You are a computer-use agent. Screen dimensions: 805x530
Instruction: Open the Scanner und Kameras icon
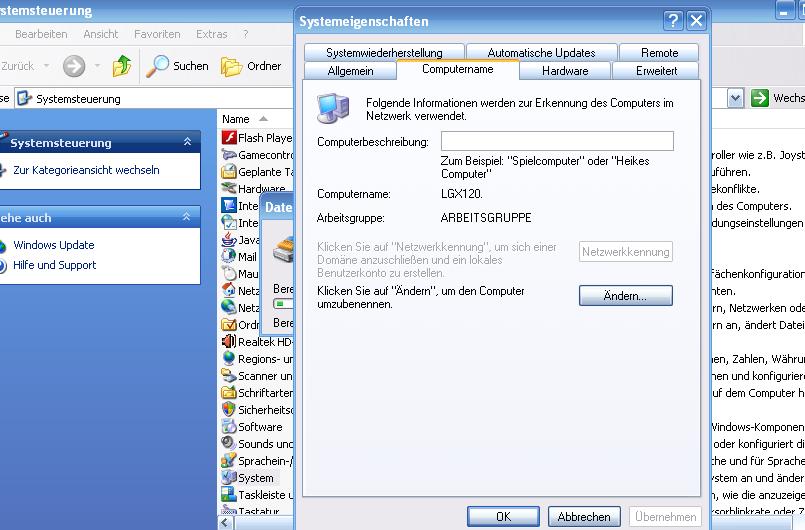pyautogui.click(x=229, y=375)
